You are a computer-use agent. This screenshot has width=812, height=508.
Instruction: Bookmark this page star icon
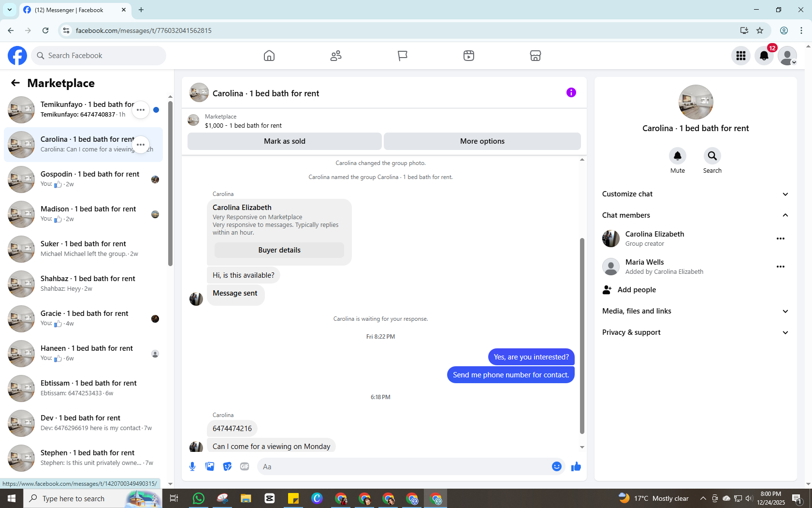(x=760, y=30)
